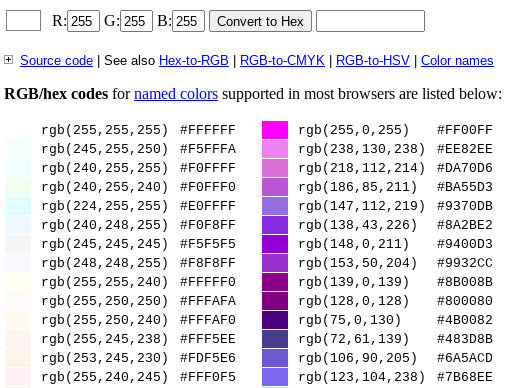
Task: Focus the G value input field
Action: [136, 21]
